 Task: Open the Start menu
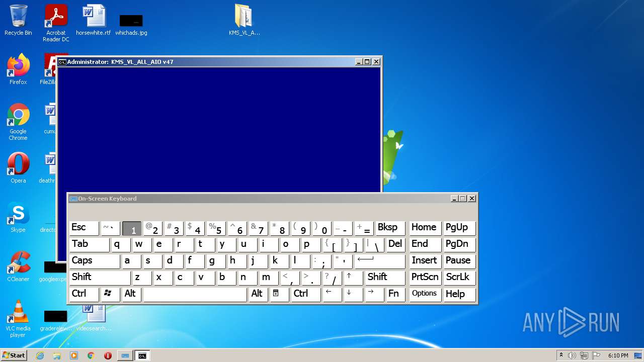pos(14,355)
